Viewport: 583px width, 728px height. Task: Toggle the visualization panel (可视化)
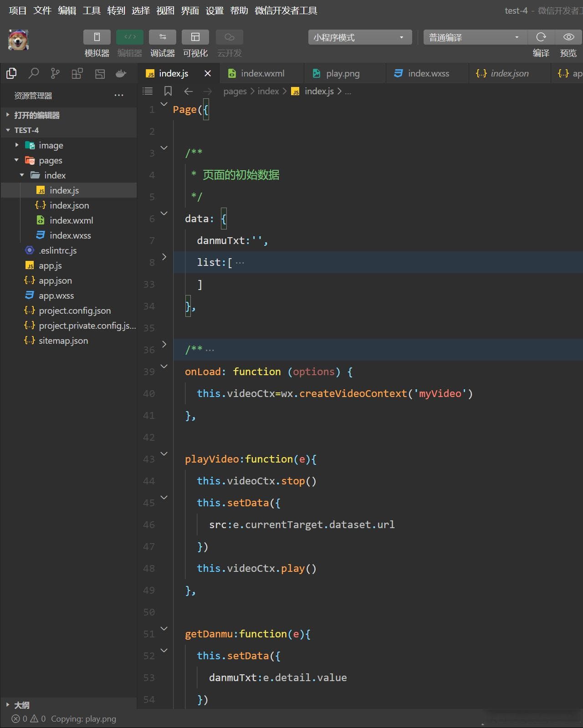click(x=195, y=37)
